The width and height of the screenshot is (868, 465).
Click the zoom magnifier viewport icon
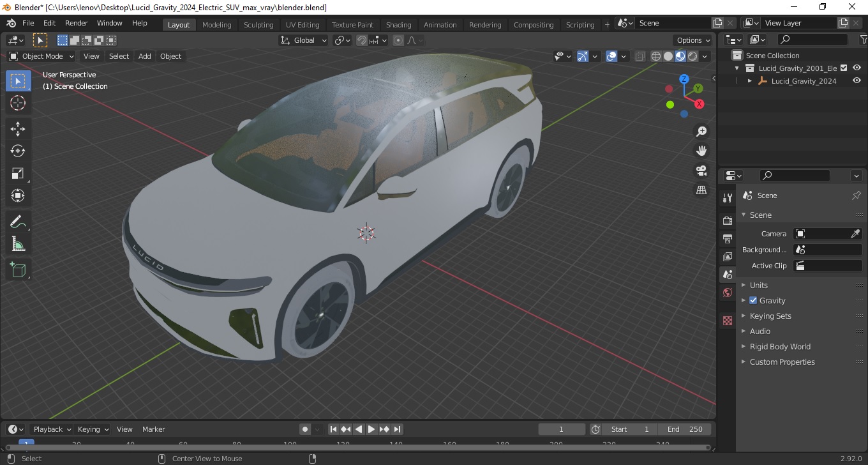[x=701, y=131]
